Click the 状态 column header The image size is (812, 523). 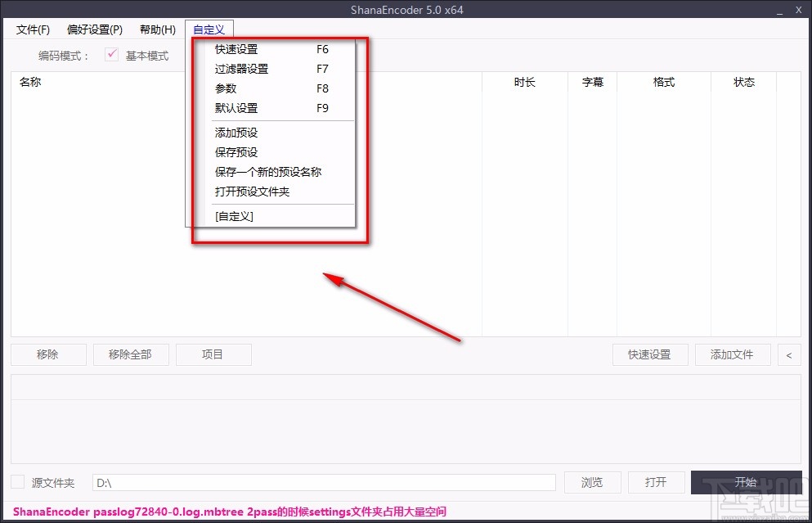tap(744, 82)
